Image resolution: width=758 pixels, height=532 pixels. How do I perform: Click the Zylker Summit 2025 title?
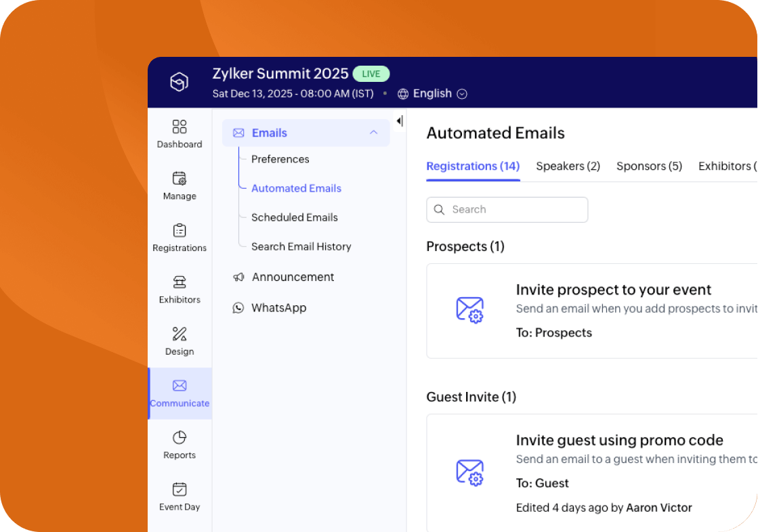(280, 74)
